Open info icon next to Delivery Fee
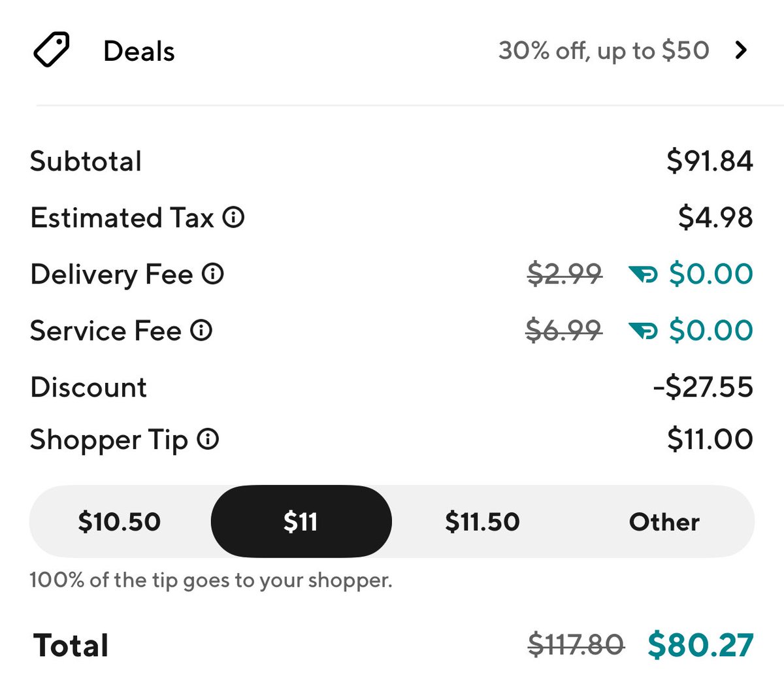Screen dimensions: 784x677 click(x=212, y=274)
